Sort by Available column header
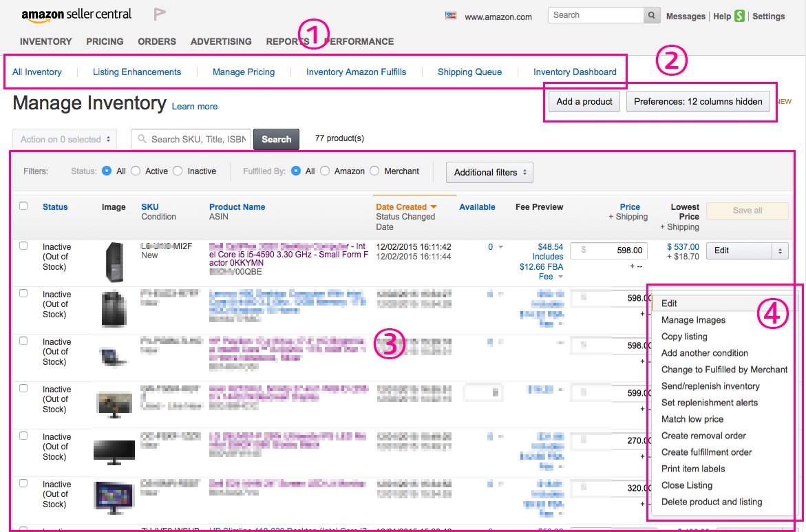The width and height of the screenshot is (806, 532). click(477, 207)
